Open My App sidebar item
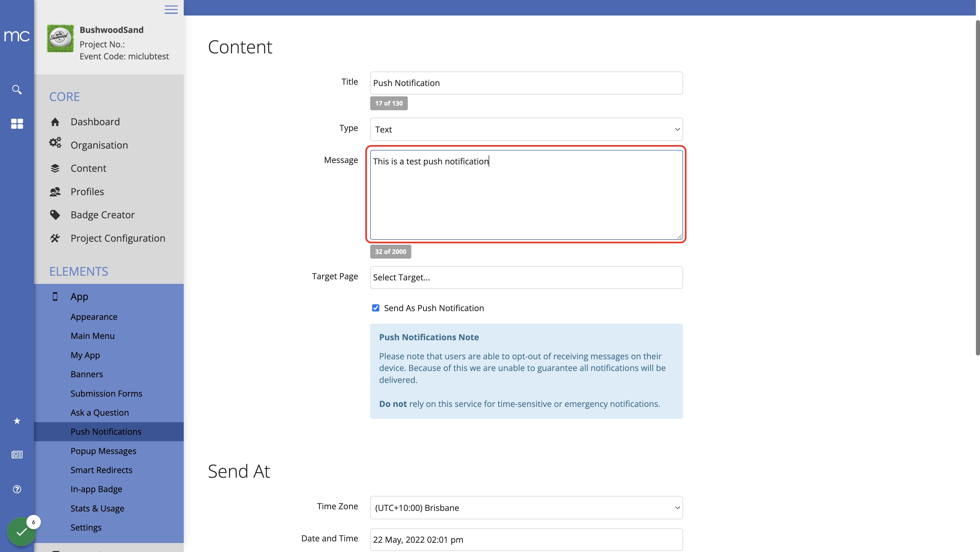Viewport: 980px width, 552px height. (x=85, y=355)
